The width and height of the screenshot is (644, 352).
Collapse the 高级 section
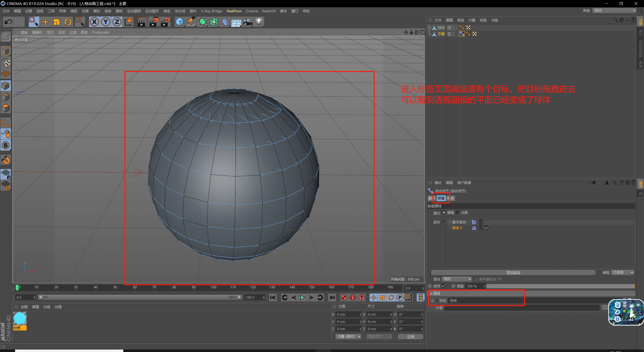[x=432, y=293]
